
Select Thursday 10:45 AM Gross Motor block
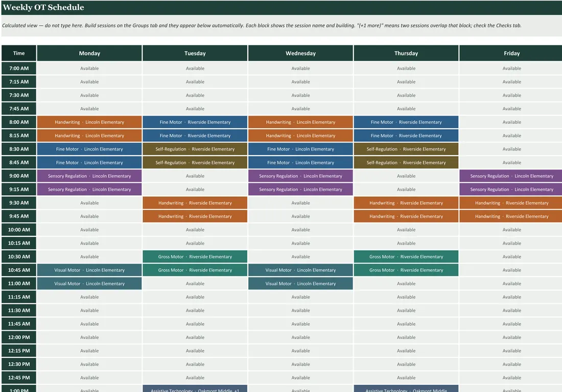click(x=406, y=270)
